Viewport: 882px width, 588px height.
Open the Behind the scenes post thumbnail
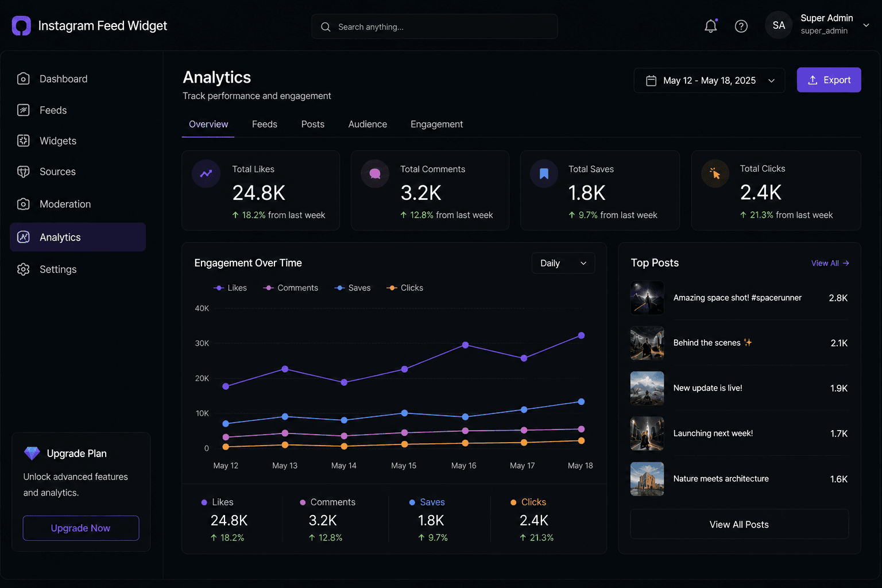point(647,343)
